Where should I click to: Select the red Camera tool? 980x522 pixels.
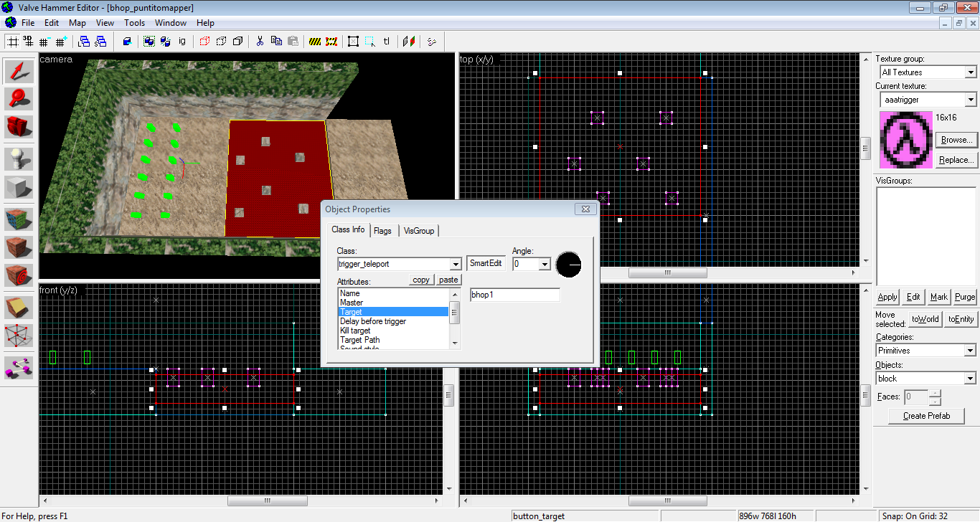[19, 126]
